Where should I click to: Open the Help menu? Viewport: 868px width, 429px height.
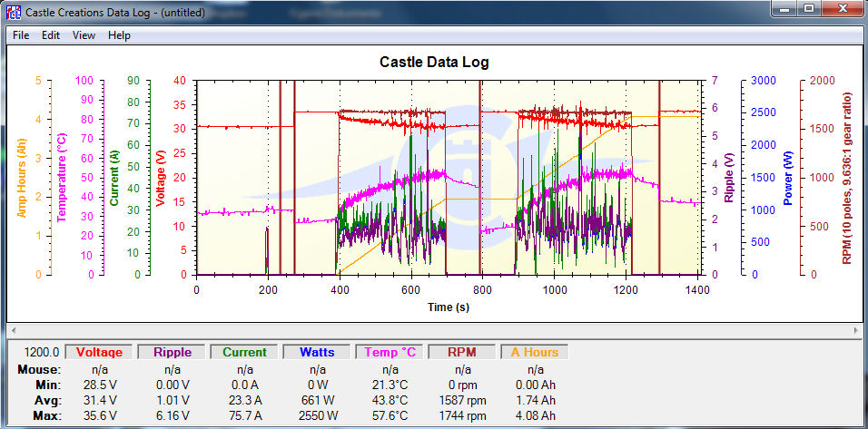(x=119, y=35)
